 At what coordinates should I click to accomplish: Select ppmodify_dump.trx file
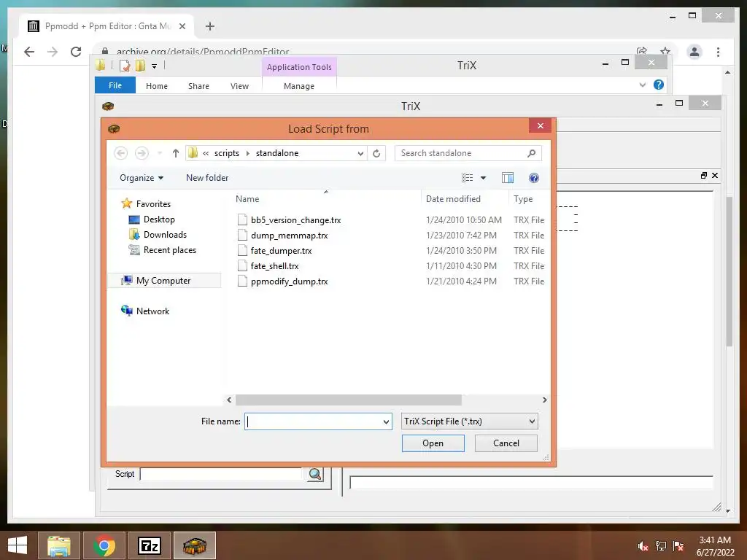click(x=289, y=281)
